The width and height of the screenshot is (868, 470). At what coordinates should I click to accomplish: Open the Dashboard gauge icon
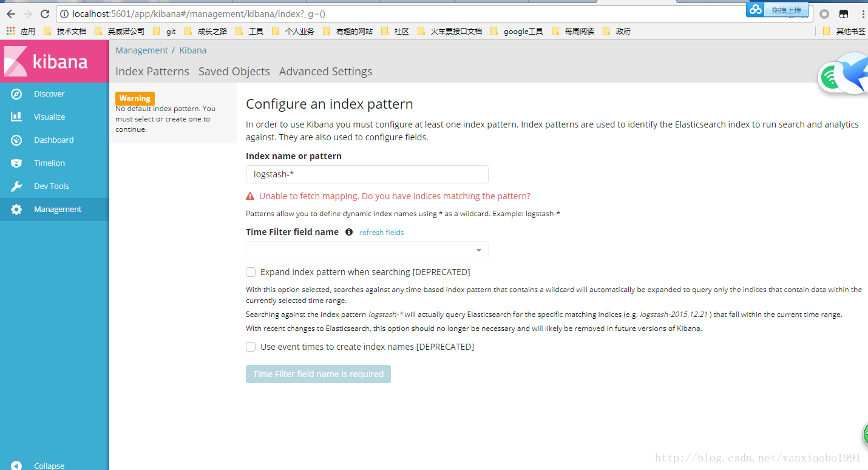16,140
